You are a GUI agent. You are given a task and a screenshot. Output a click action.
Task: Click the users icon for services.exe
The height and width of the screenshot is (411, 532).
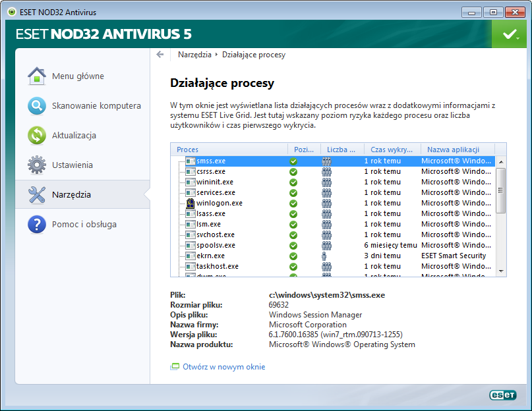coord(326,193)
